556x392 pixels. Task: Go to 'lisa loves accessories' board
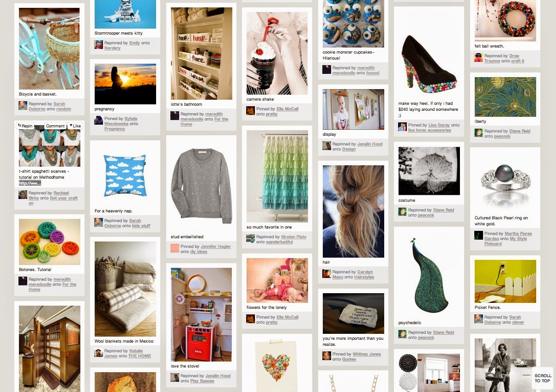(x=429, y=130)
